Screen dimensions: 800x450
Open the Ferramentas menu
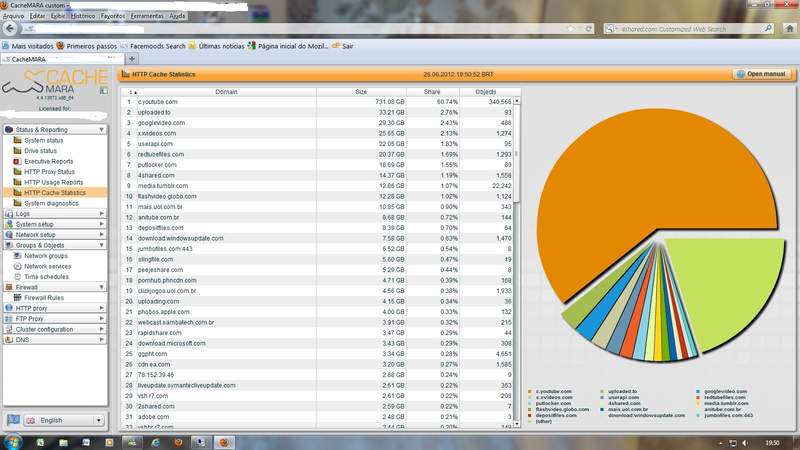tap(147, 16)
